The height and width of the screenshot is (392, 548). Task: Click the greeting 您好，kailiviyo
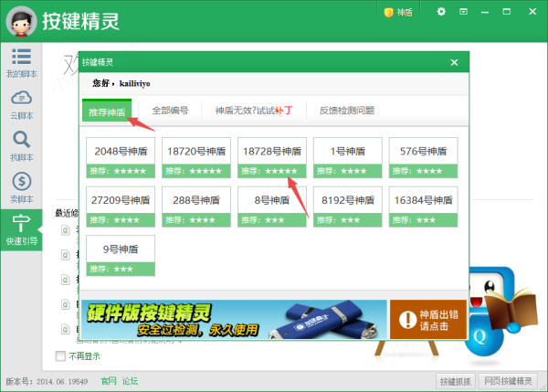(x=121, y=83)
